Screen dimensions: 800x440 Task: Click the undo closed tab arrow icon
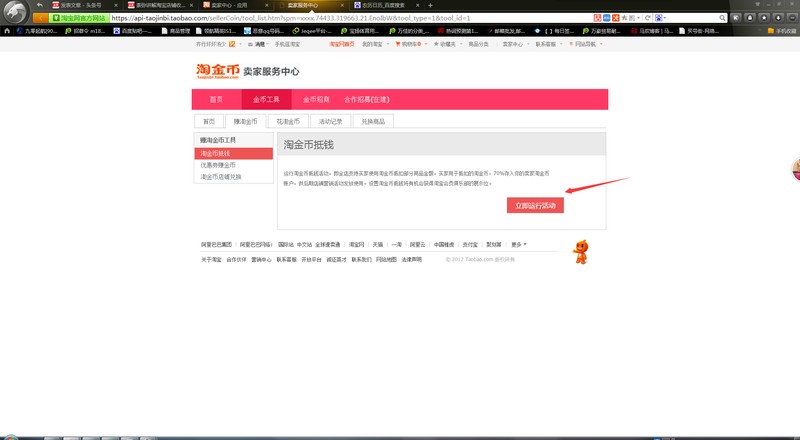tap(39, 5)
